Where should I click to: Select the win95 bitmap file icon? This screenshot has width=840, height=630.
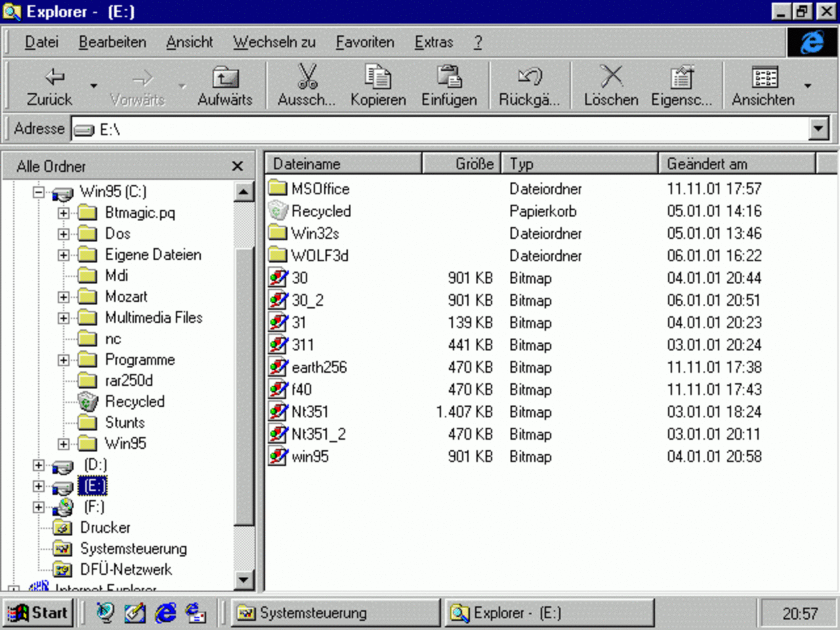[278, 456]
